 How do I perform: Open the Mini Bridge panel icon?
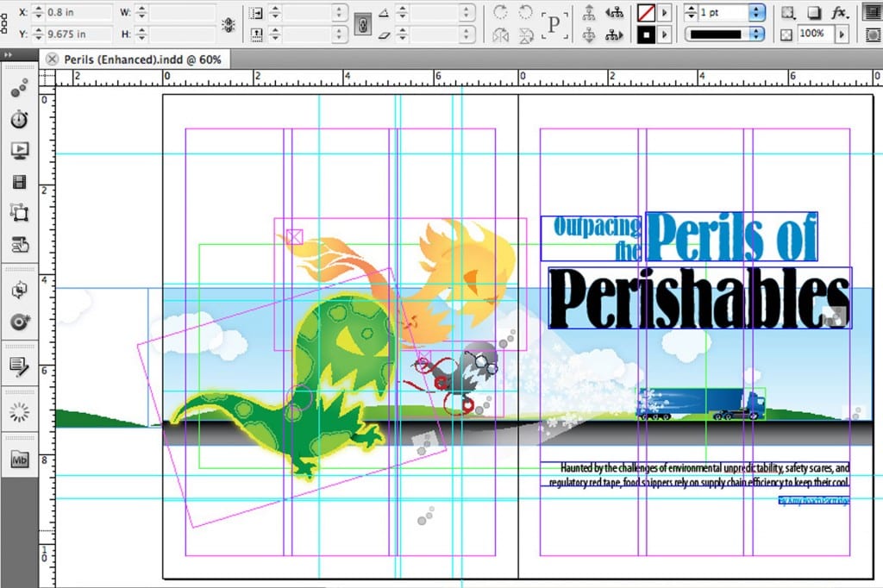(19, 460)
